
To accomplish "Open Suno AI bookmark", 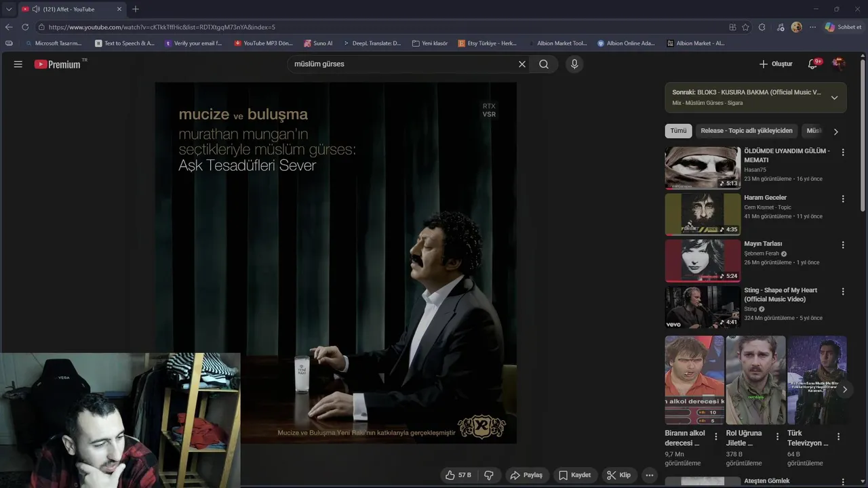I will tap(318, 43).
